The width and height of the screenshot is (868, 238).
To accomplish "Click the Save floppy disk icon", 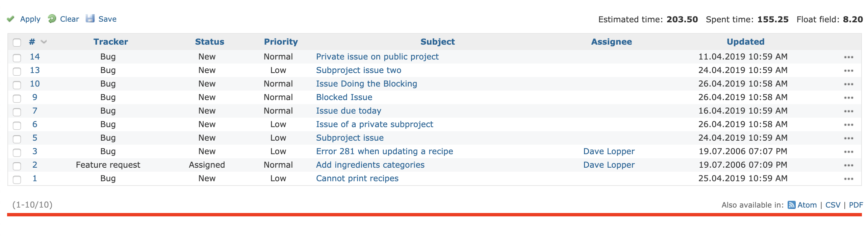I will (x=90, y=19).
